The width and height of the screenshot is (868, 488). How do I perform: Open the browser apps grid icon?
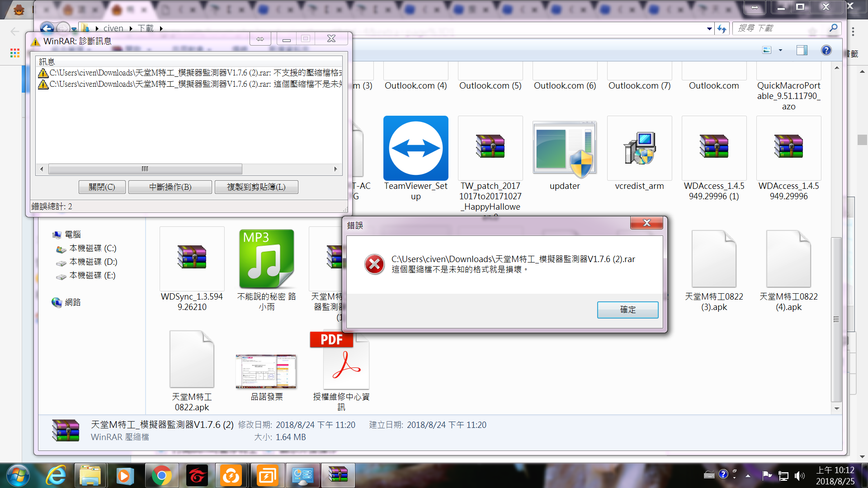pos(15,53)
